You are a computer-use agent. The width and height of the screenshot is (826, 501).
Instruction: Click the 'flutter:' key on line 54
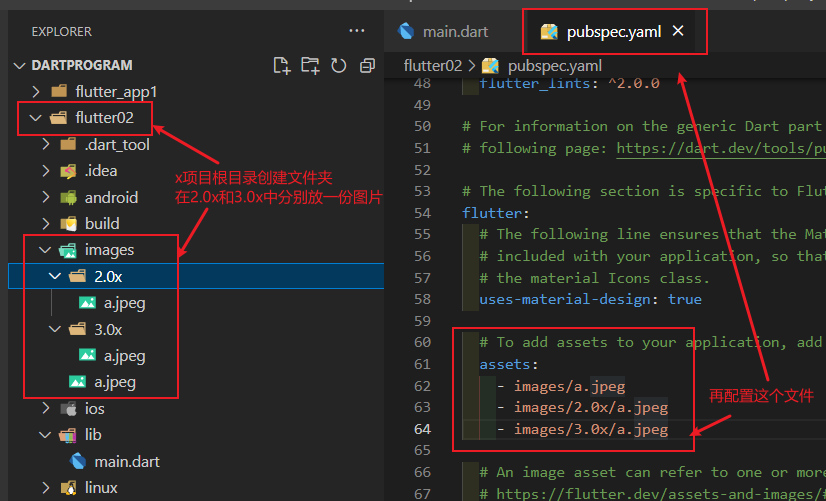(496, 213)
